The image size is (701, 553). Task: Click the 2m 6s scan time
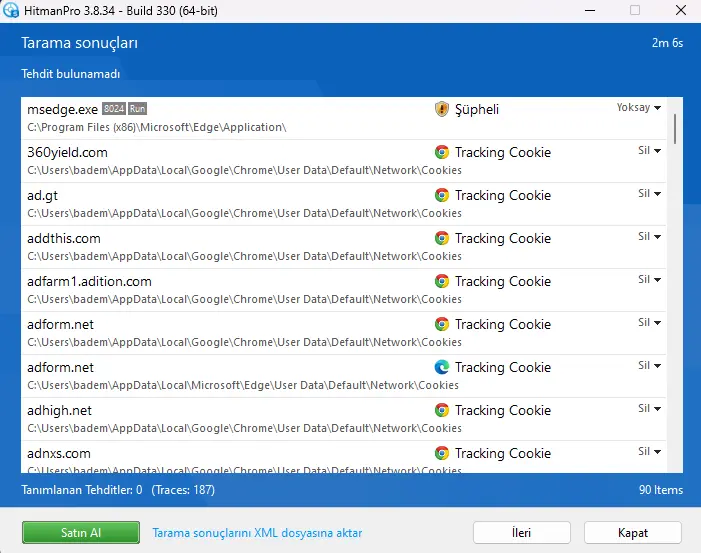pos(667,43)
